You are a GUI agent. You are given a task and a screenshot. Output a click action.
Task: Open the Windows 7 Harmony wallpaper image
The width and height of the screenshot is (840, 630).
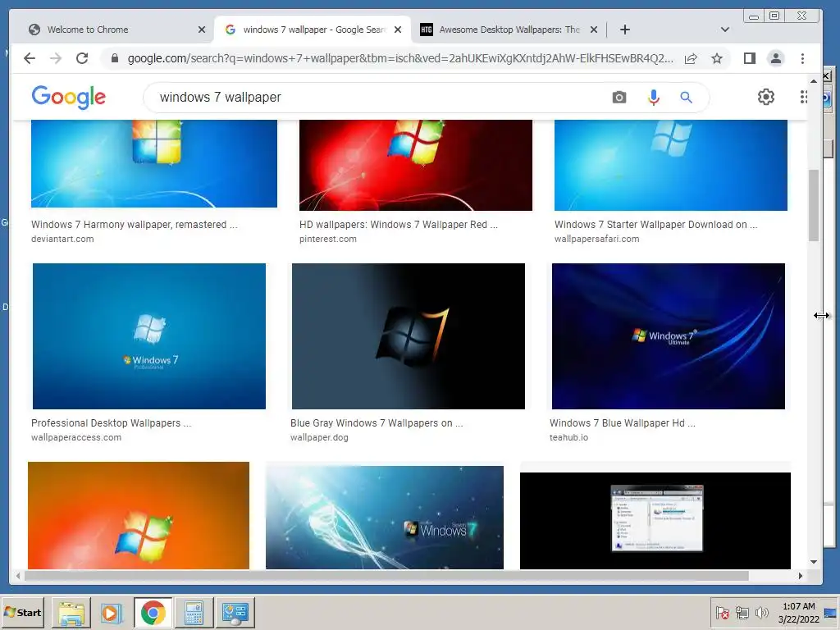click(153, 163)
